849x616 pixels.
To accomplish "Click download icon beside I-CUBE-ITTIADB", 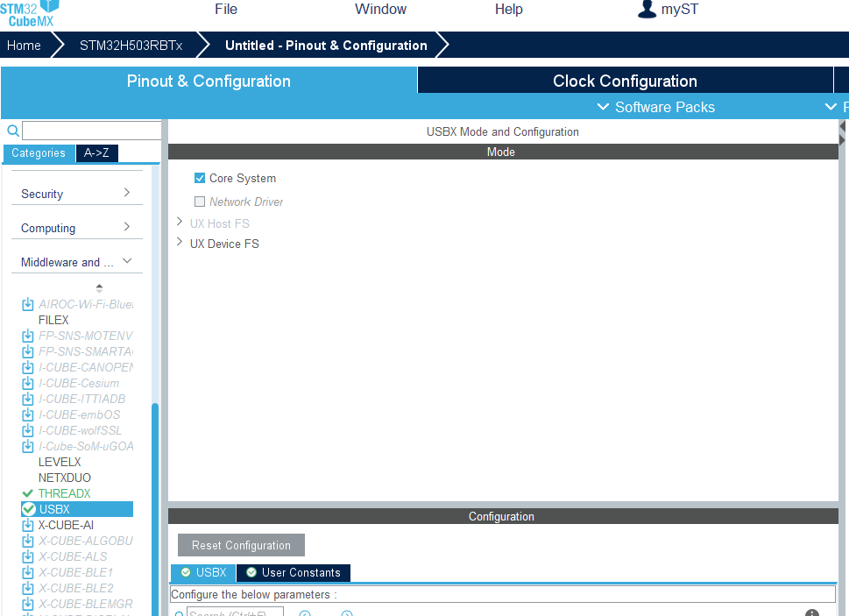I will pyautogui.click(x=28, y=399).
